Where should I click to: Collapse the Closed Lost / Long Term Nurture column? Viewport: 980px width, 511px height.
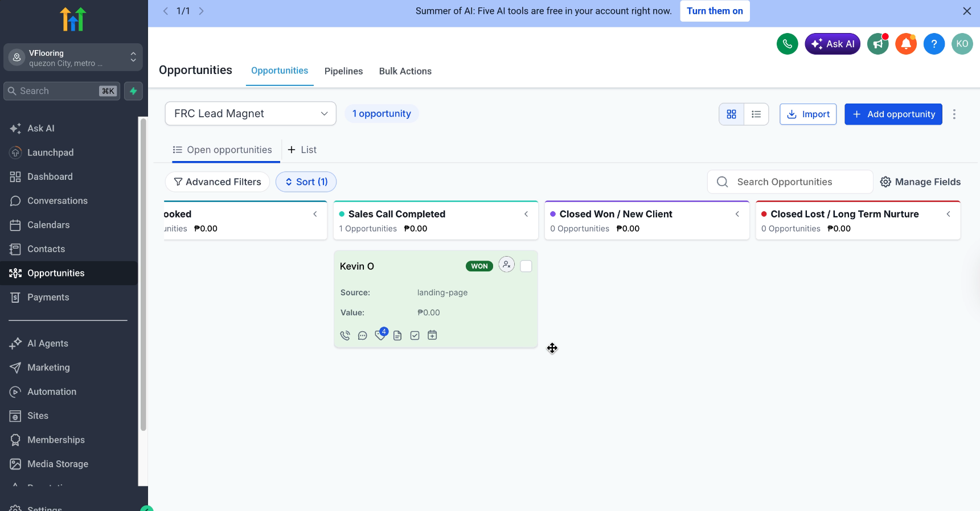(949, 214)
